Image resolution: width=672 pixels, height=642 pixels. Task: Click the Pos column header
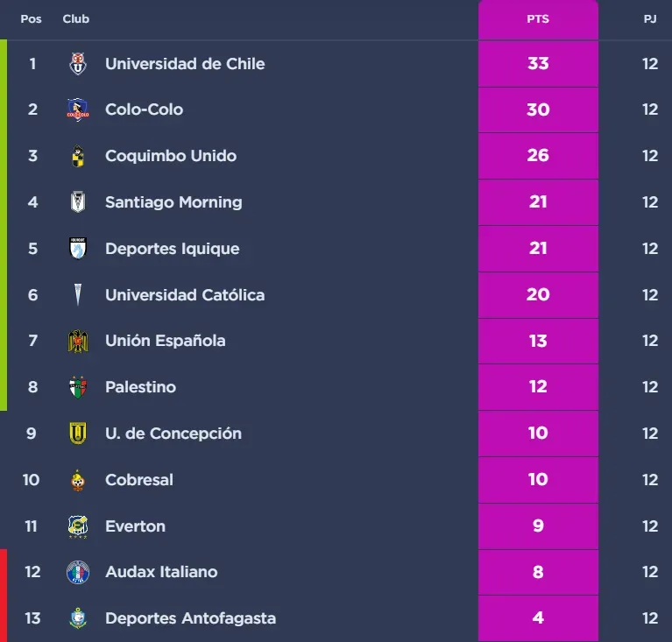click(x=31, y=19)
